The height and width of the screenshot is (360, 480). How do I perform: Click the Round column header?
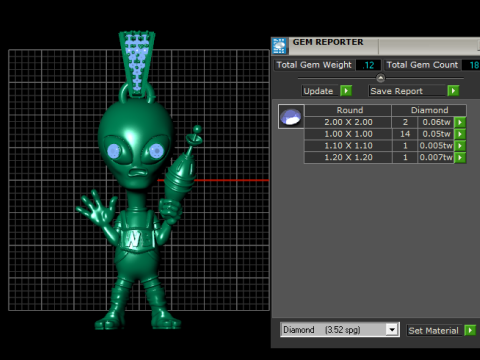pos(348,110)
